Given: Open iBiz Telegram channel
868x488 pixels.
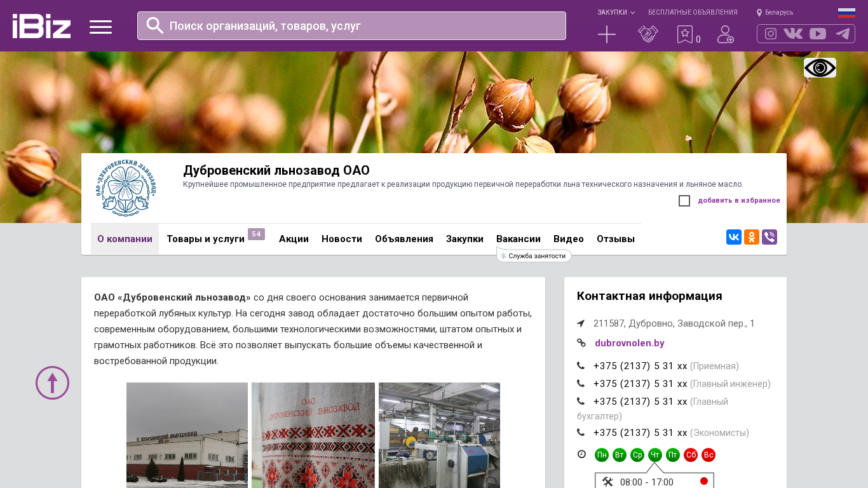Looking at the screenshot, I should coord(843,34).
